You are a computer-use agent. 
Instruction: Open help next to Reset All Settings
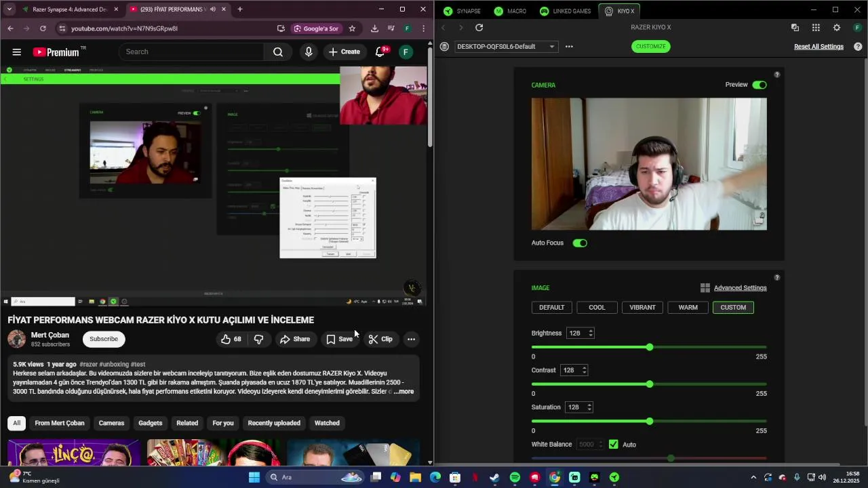point(858,47)
